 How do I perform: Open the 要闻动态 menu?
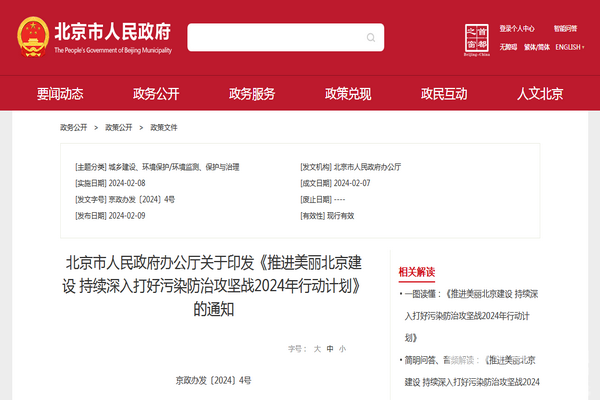pos(60,94)
